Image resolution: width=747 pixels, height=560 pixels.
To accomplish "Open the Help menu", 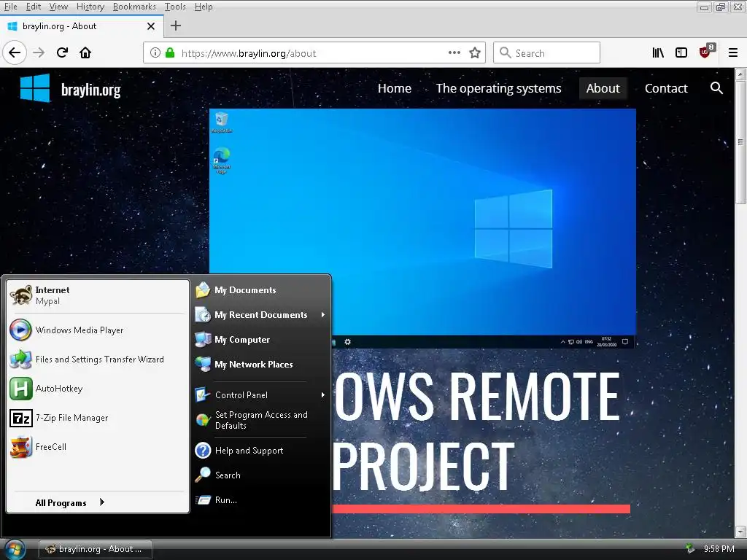I will click(x=204, y=7).
